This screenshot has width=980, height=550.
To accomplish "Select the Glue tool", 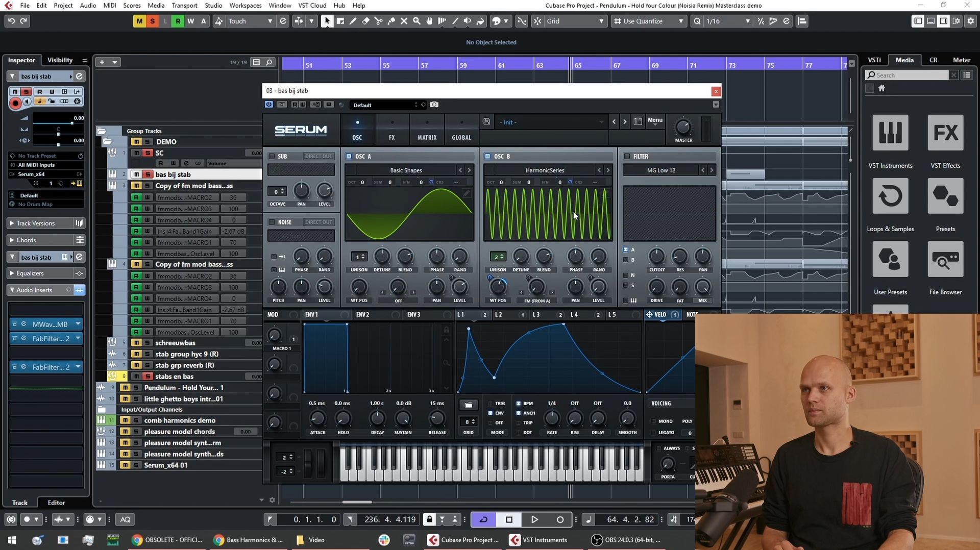I will click(391, 21).
